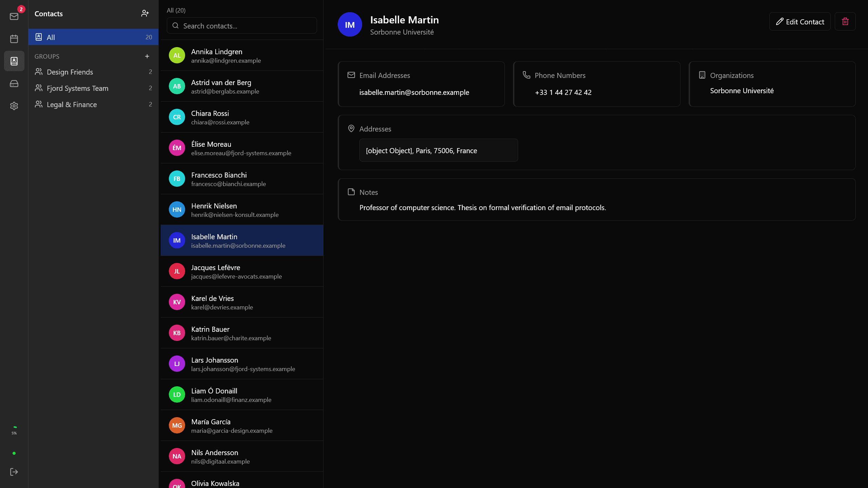Image resolution: width=868 pixels, height=488 pixels.
Task: Click the Search contacts field
Action: pyautogui.click(x=242, y=26)
